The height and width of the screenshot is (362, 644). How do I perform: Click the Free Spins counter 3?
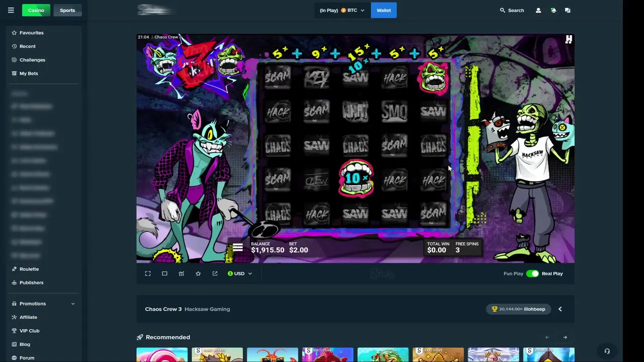[457, 250]
